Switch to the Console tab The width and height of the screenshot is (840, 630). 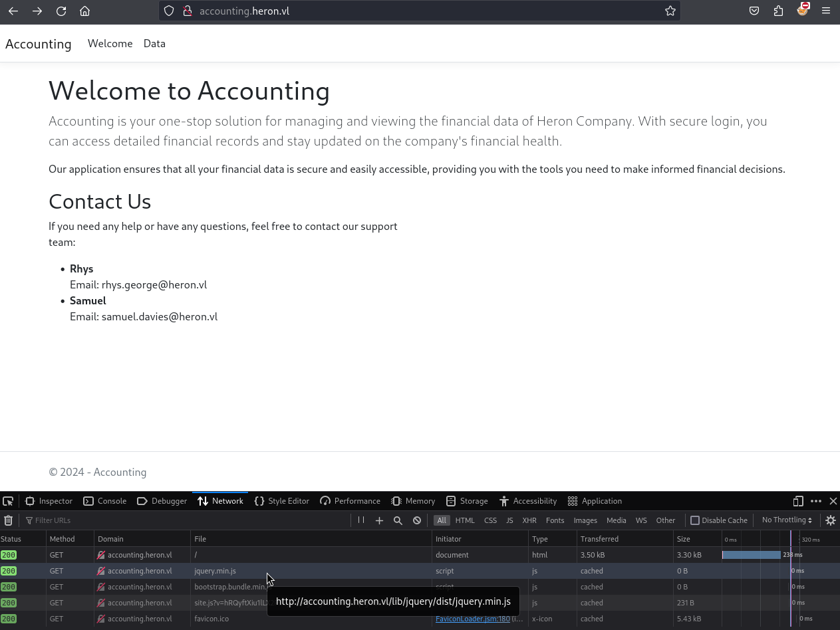click(x=104, y=501)
